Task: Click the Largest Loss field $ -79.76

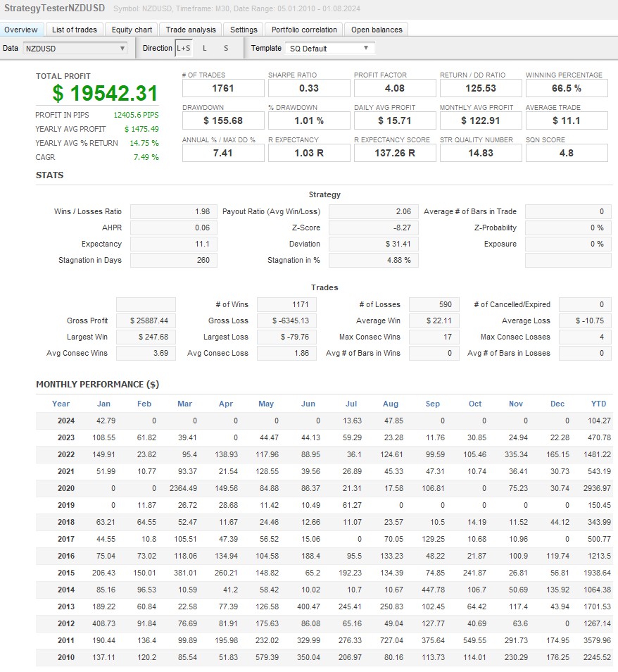Action: pos(286,337)
